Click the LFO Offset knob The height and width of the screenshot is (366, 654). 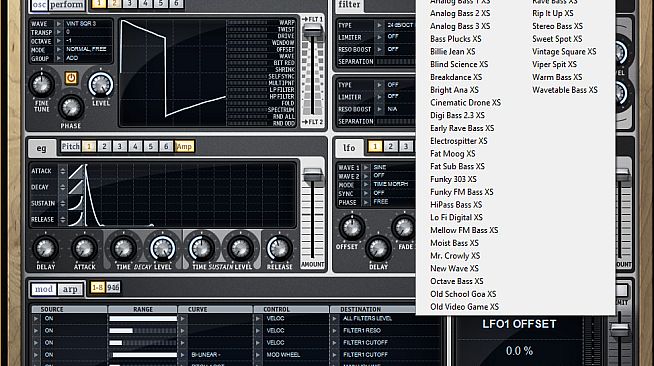click(352, 227)
